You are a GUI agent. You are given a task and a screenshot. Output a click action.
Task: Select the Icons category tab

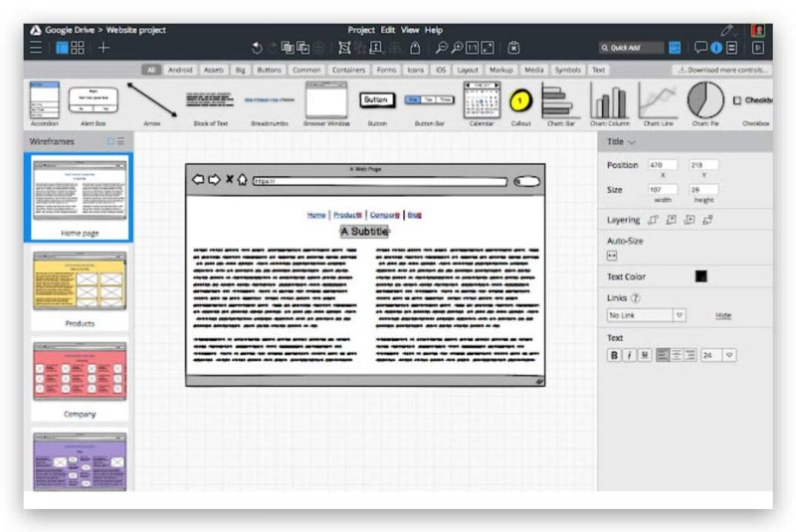click(415, 70)
